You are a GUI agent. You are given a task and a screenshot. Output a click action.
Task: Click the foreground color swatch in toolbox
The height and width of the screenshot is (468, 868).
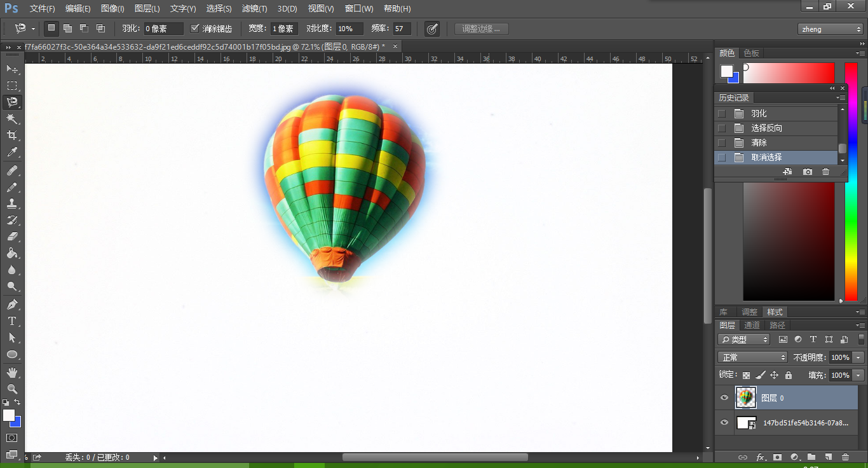point(8,415)
